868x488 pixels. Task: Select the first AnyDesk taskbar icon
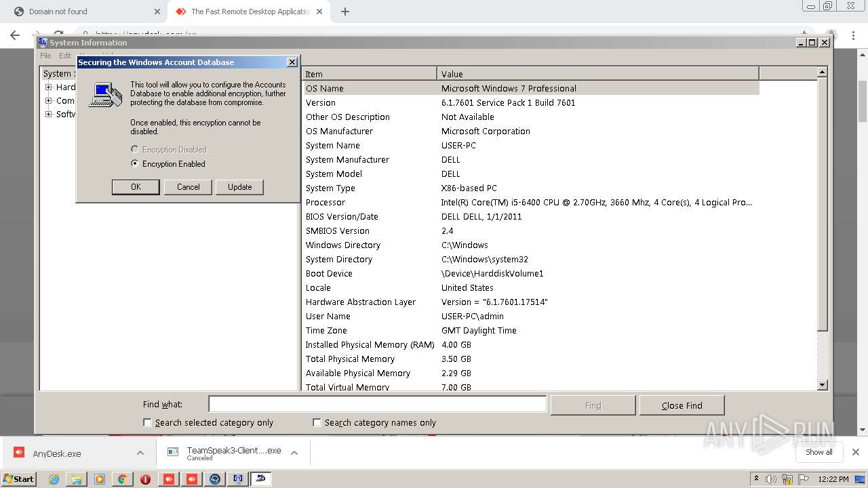[x=169, y=479]
